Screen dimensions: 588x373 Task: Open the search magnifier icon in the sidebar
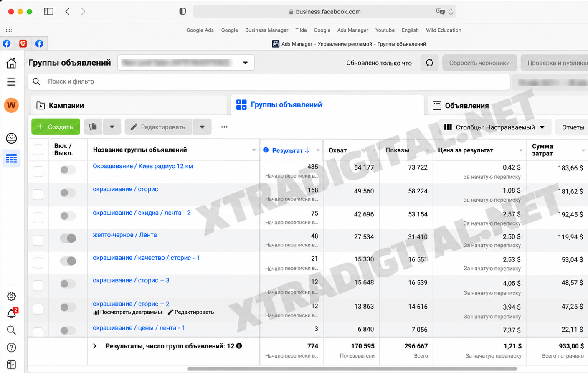[x=11, y=330]
